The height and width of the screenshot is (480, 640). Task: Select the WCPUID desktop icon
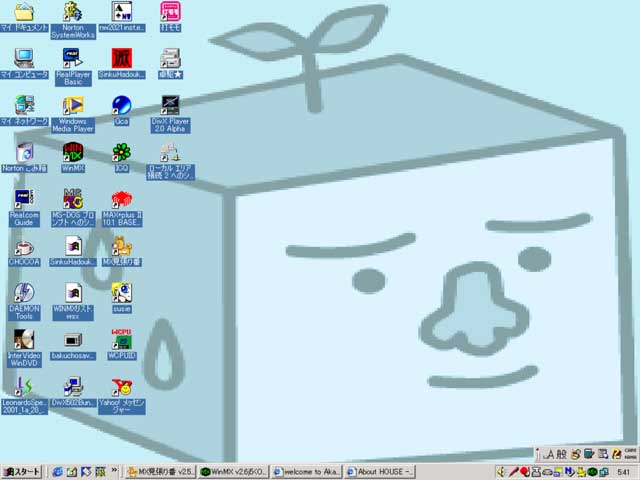click(121, 338)
